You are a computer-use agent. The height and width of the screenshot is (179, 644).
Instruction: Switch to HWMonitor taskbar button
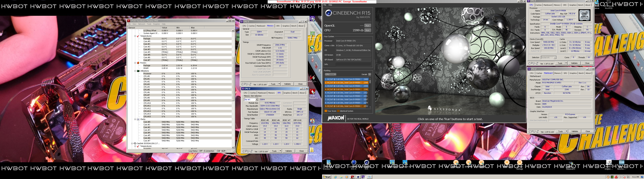coord(352,177)
